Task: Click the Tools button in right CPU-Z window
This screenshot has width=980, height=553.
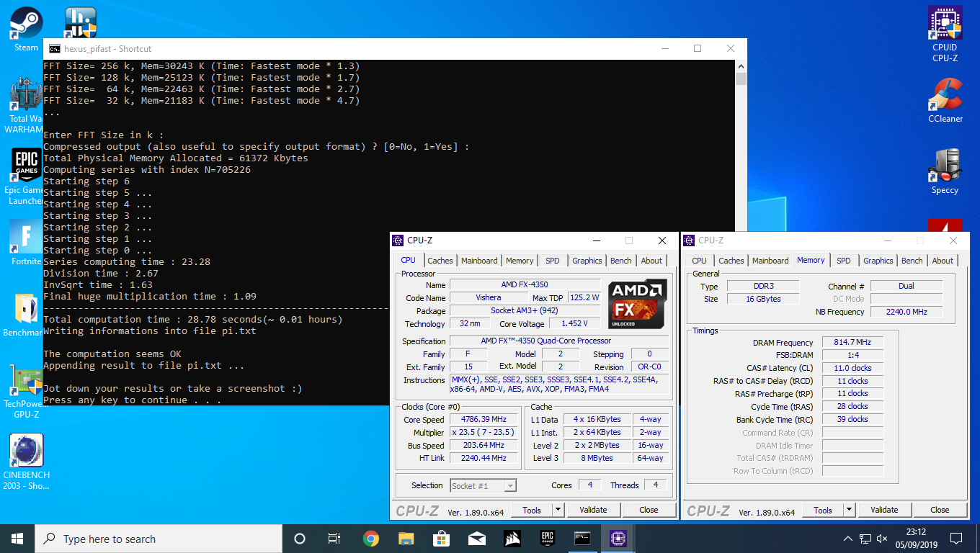Action: 823,510
